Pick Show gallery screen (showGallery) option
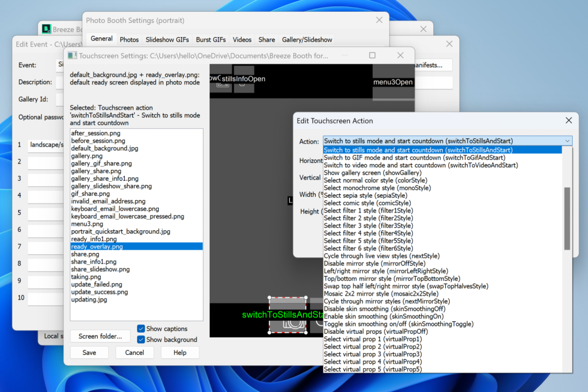588x392 pixels. [x=443, y=172]
